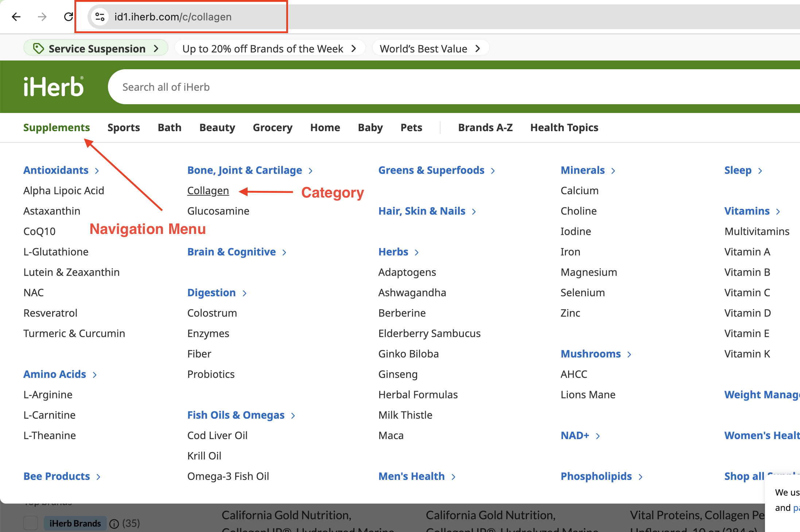Open the Supplements menu tab
800x532 pixels.
(x=57, y=128)
